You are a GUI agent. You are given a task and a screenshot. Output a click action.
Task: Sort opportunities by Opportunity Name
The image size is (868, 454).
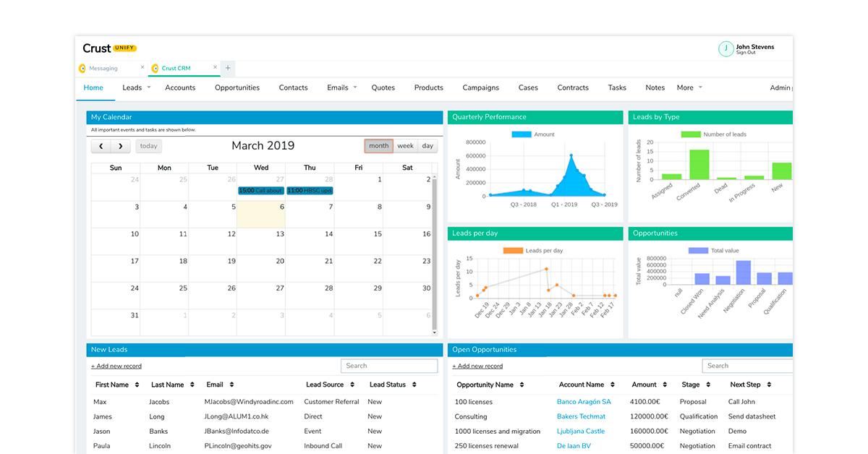click(522, 385)
